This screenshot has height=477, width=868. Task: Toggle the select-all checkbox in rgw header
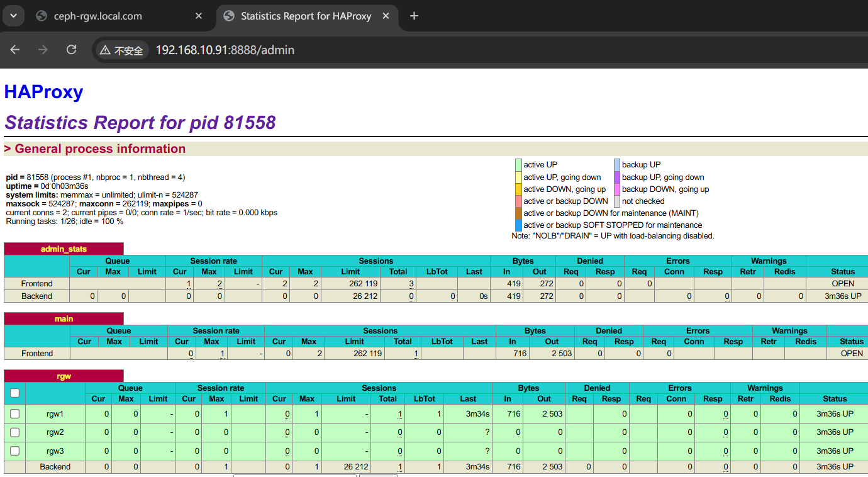pos(14,393)
